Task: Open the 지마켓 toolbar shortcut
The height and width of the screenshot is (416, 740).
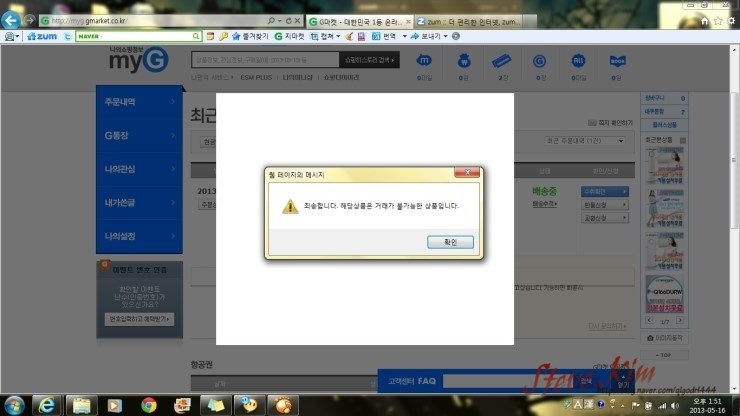Action: point(289,36)
